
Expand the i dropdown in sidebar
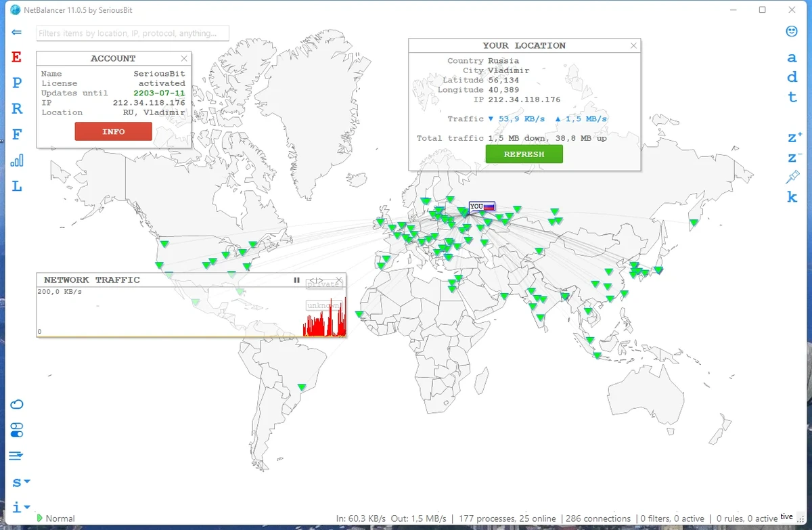click(x=21, y=506)
